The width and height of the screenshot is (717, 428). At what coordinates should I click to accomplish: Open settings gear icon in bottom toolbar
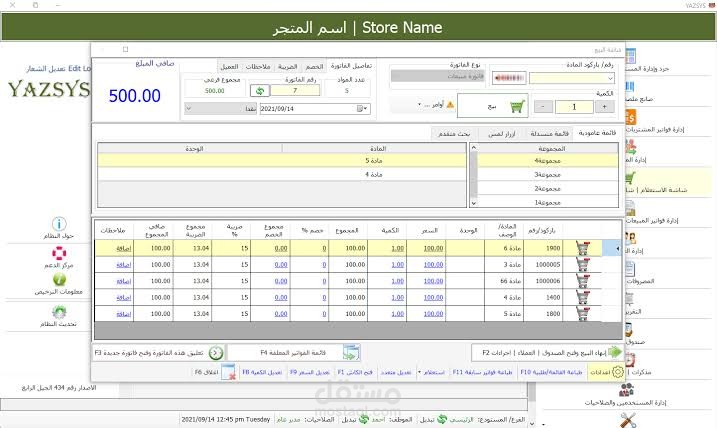coord(618,372)
